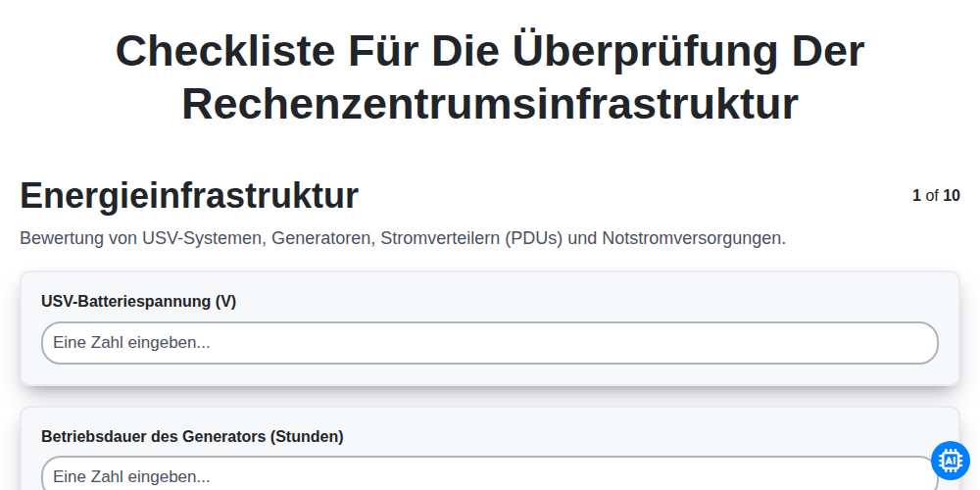Click 'Notstromversorgungen' in the description
This screenshot has width=980, height=490.
(694, 238)
